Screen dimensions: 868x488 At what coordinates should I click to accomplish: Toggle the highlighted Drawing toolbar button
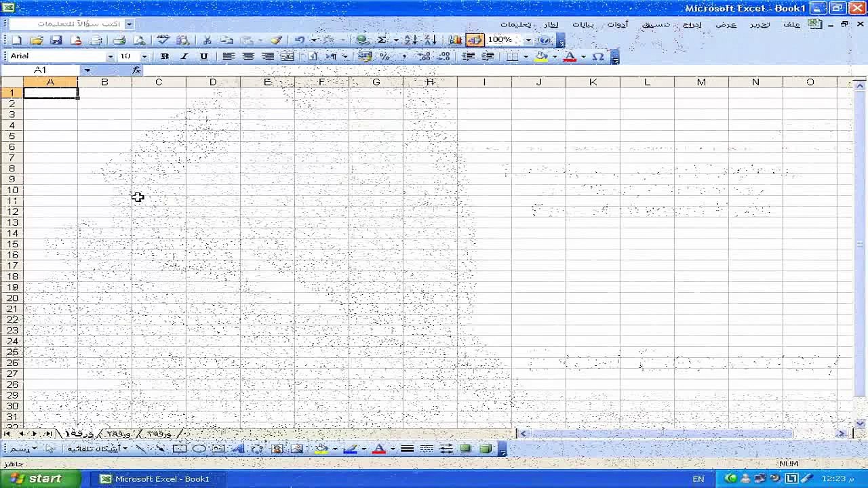click(475, 41)
